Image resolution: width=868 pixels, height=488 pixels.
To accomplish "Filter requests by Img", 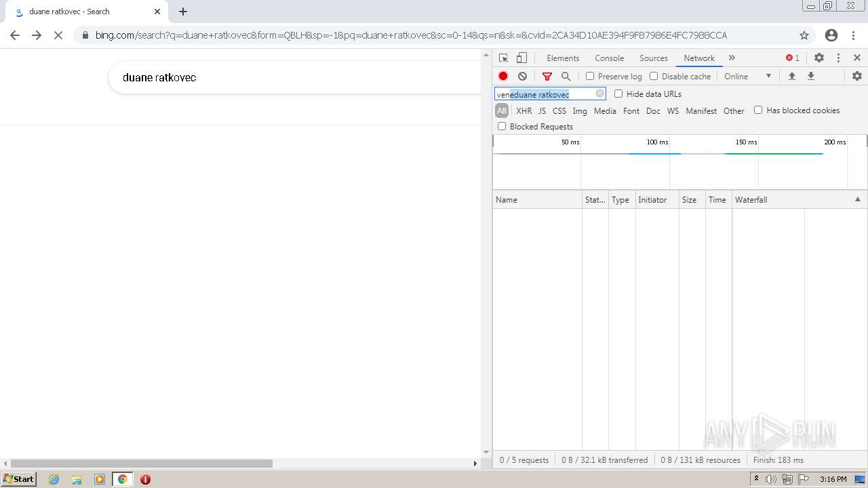I will (580, 110).
